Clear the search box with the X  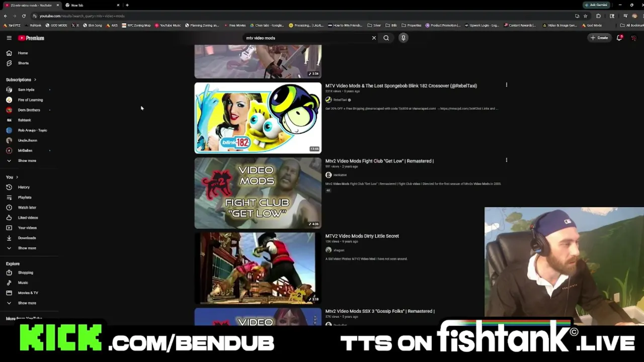pos(374,38)
